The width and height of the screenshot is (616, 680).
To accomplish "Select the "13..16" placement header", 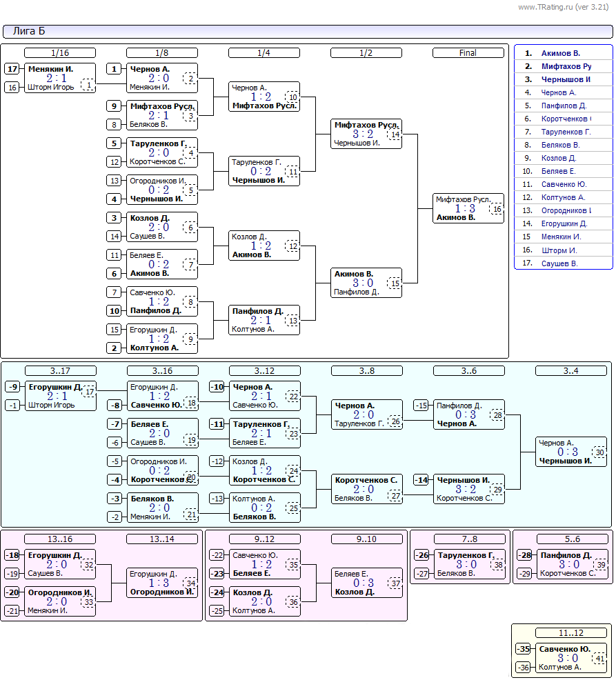I will pos(60,539).
